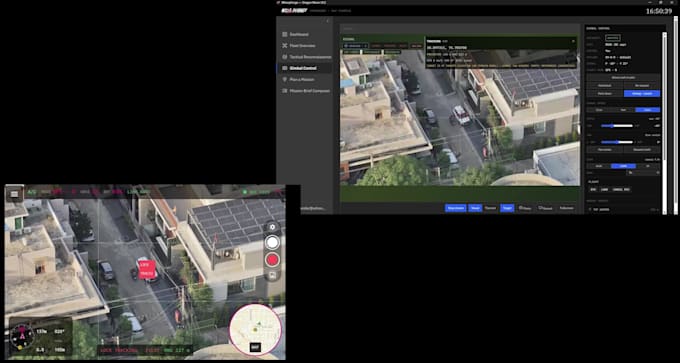Open the video source dropdown above the feed

(356, 46)
